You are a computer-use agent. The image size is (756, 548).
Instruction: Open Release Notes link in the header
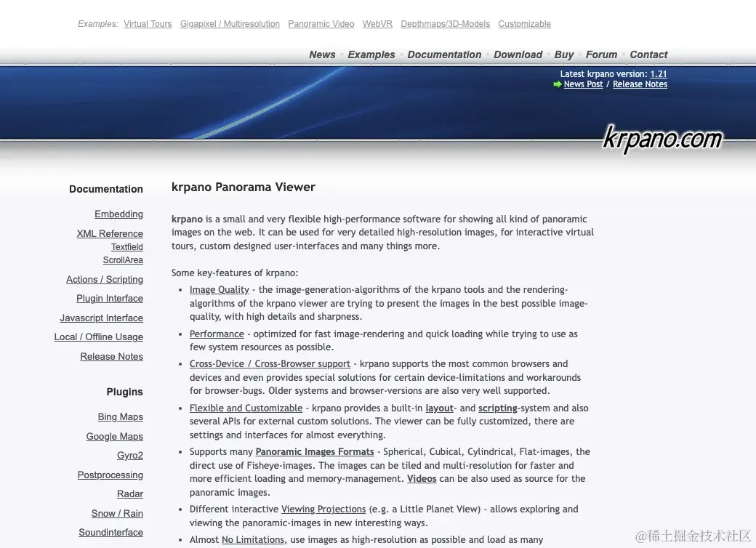640,84
